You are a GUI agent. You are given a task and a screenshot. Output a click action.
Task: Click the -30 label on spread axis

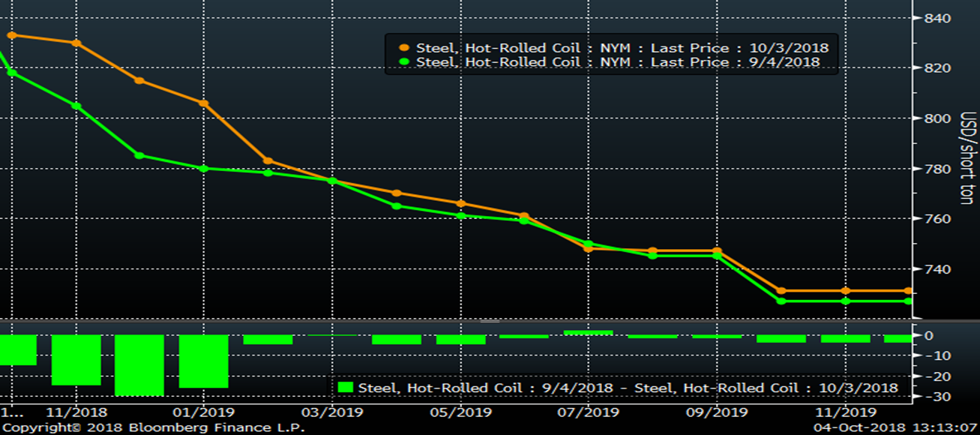point(932,397)
